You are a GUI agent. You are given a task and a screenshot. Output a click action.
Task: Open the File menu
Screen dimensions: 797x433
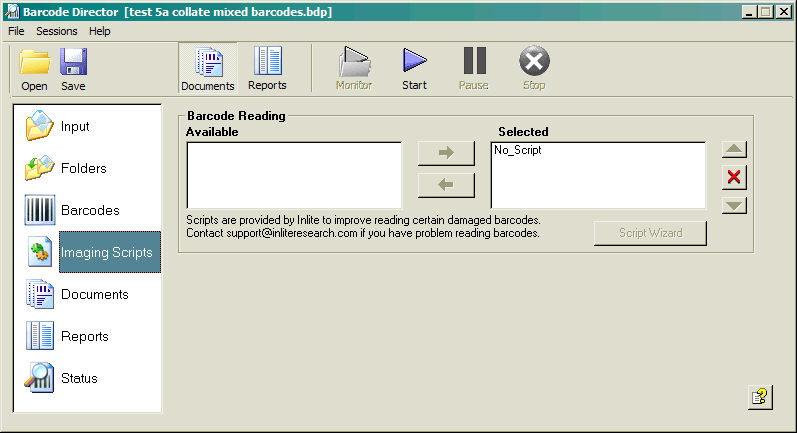(x=16, y=31)
